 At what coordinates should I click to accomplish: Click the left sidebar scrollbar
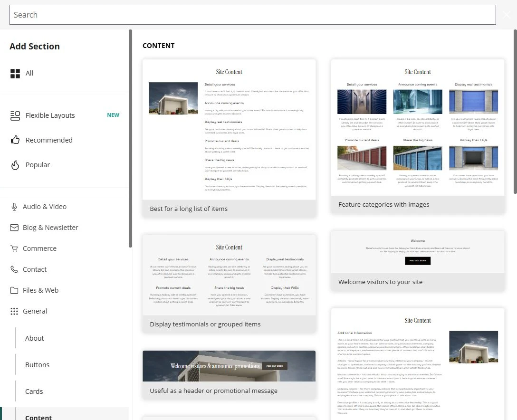pyautogui.click(x=130, y=138)
